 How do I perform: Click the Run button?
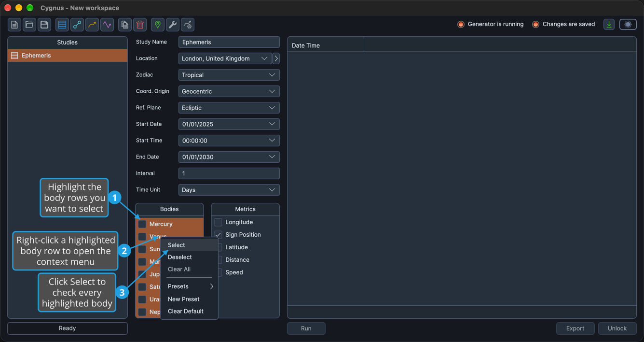306,328
